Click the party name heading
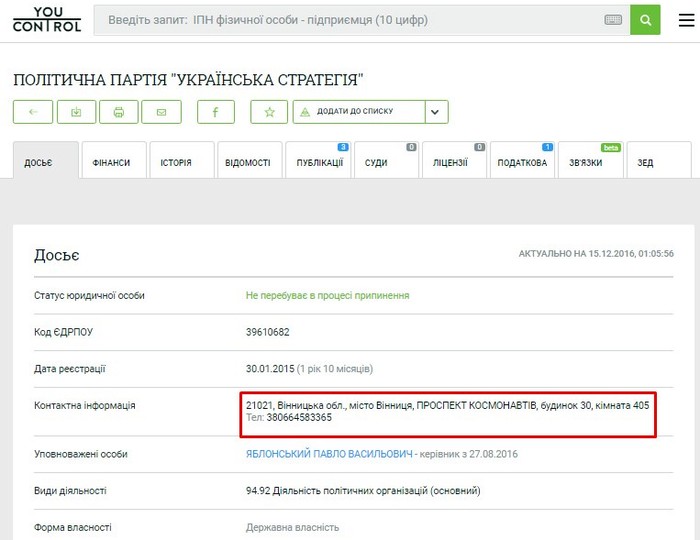The height and width of the screenshot is (540, 700). pyautogui.click(x=188, y=80)
